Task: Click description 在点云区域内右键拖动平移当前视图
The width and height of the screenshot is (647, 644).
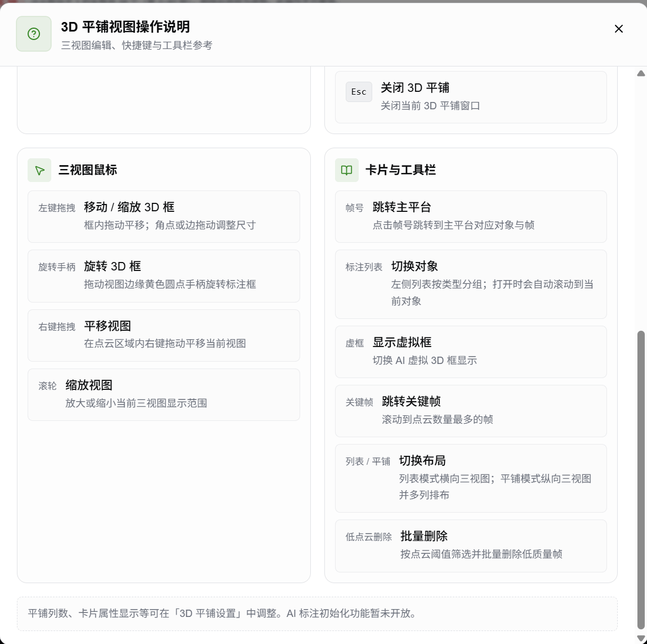Action: point(164,344)
